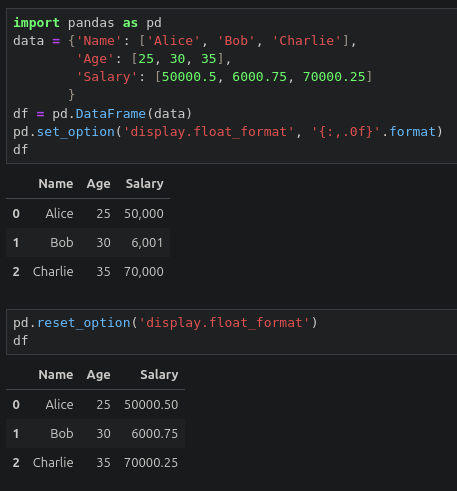
Task: Click the '70,000' salary cell
Action: [x=144, y=272]
